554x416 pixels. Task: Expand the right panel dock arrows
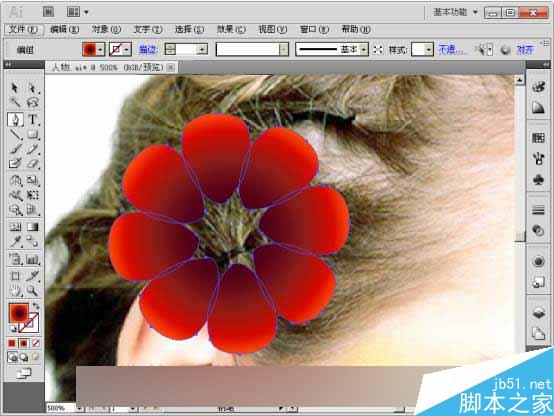click(x=546, y=65)
